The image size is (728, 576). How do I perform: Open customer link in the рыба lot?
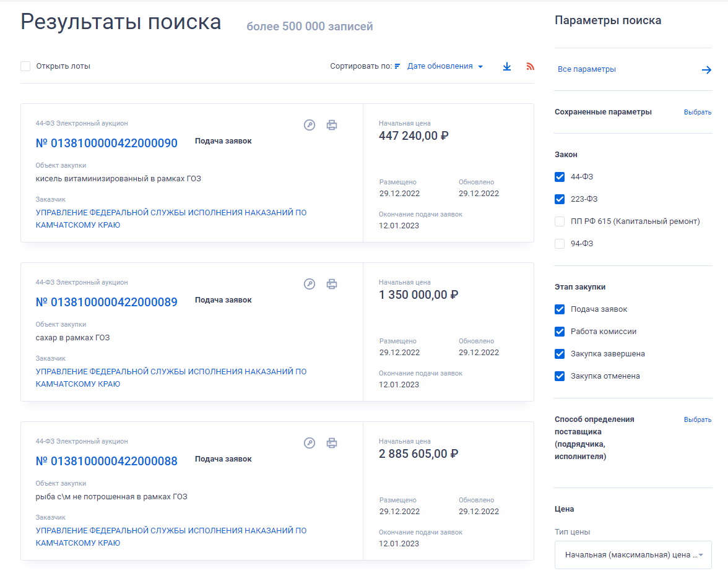pos(171,536)
